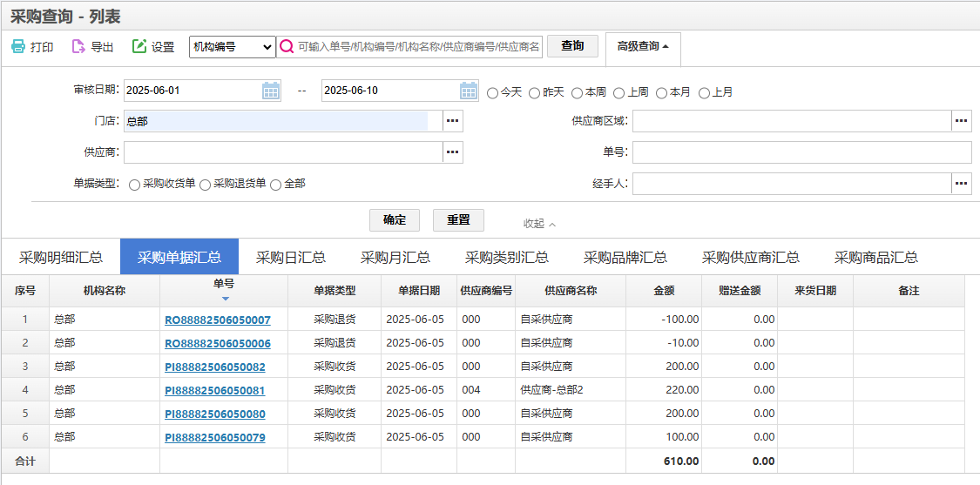Image resolution: width=980 pixels, height=485 pixels.
Task: Select the 本周 radio option
Action: (577, 92)
